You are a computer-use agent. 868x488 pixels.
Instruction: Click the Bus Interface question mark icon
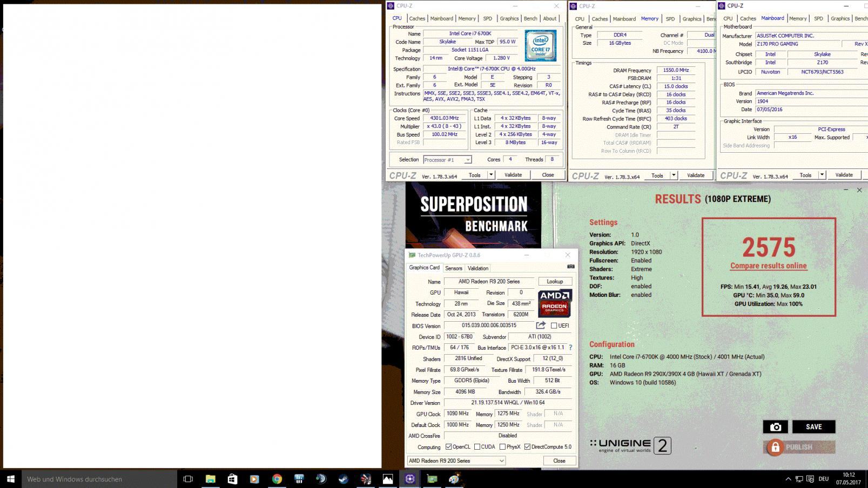[x=570, y=348]
